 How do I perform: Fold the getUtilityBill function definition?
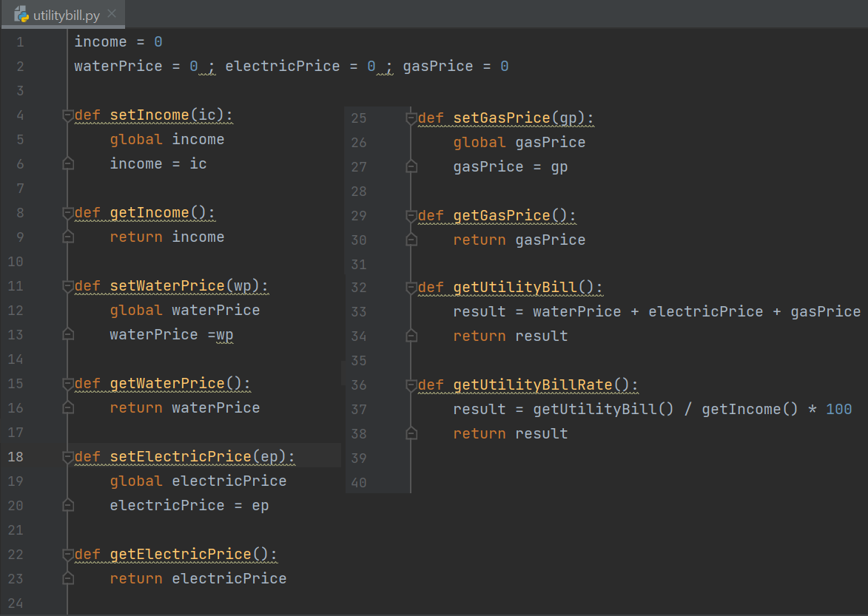coord(411,288)
